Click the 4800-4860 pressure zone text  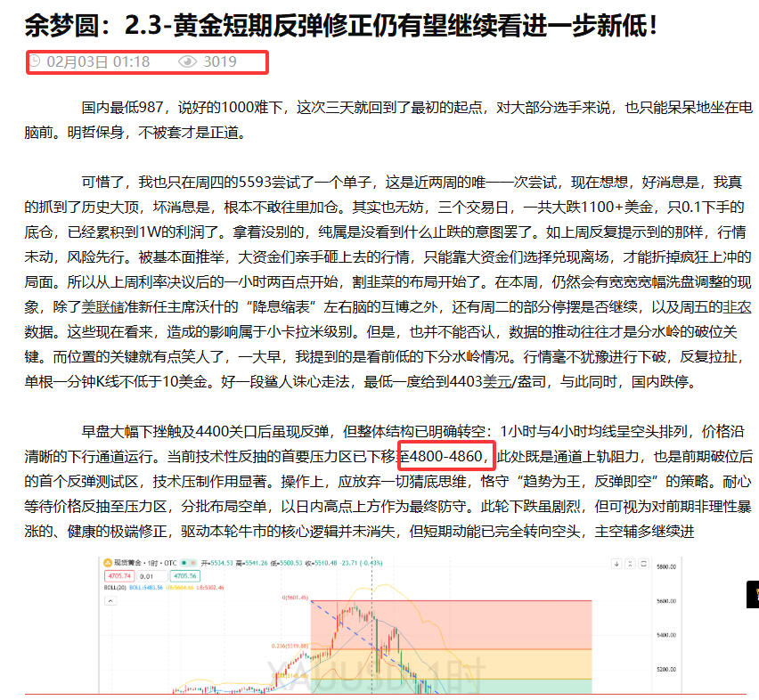(445, 456)
